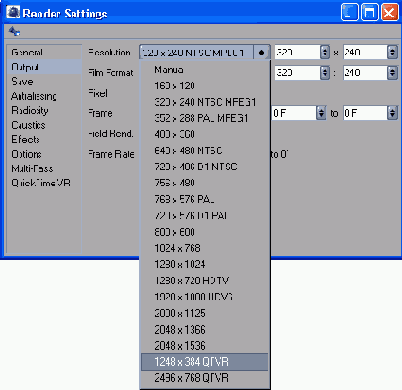Image resolution: width=402 pixels, height=390 pixels.
Task: Click the resolution height input field
Action: click(x=365, y=52)
